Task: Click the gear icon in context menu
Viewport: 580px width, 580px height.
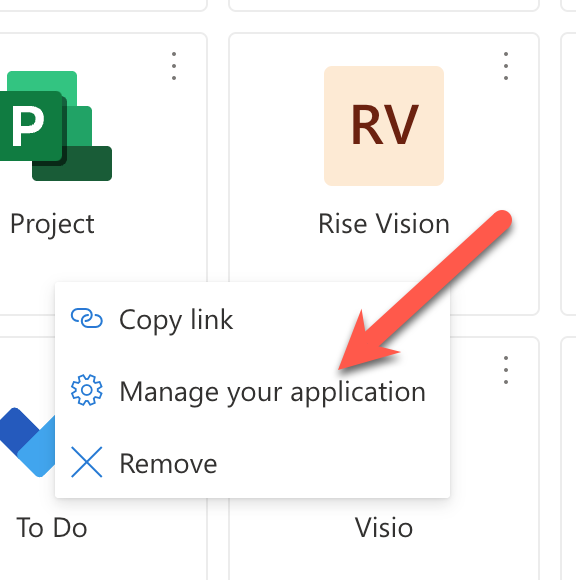Action: 87,390
